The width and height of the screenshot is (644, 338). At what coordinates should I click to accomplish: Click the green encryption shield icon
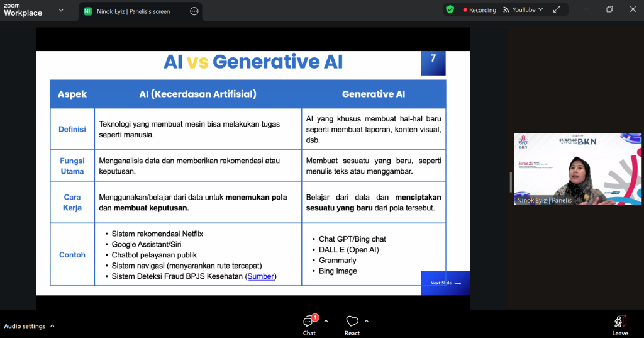point(450,9)
